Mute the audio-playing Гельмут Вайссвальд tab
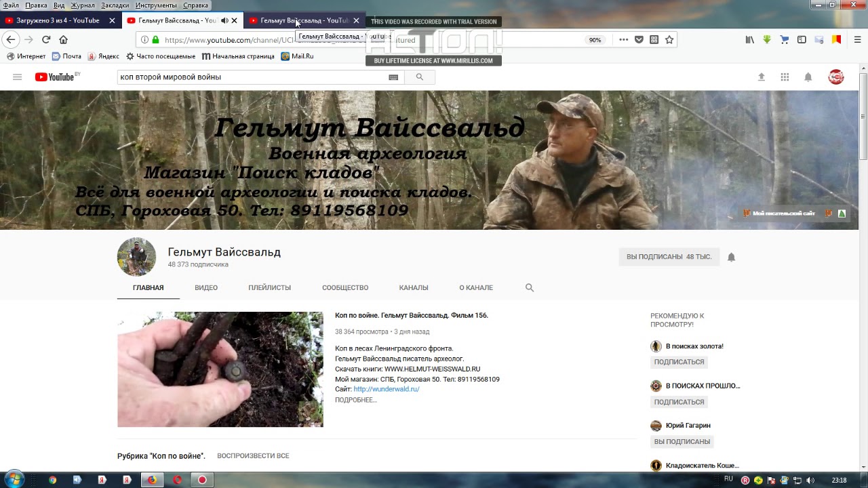868x488 pixels. click(224, 20)
